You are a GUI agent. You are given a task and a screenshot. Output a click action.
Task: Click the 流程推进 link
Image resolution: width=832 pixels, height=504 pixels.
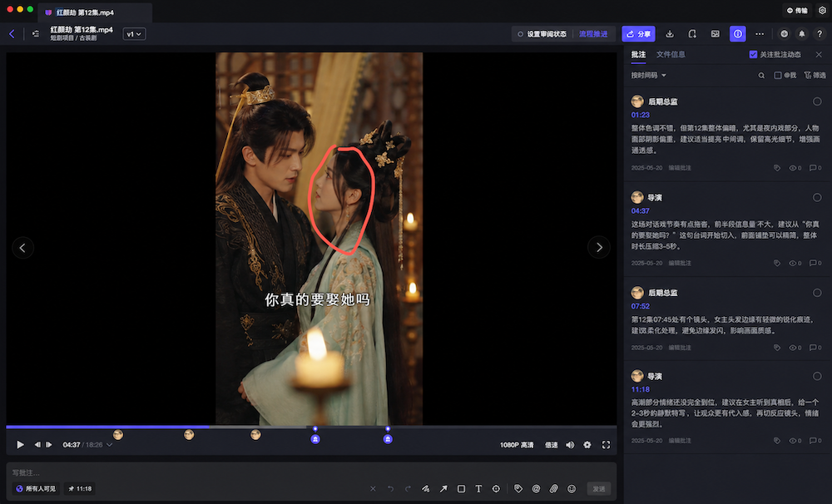593,34
